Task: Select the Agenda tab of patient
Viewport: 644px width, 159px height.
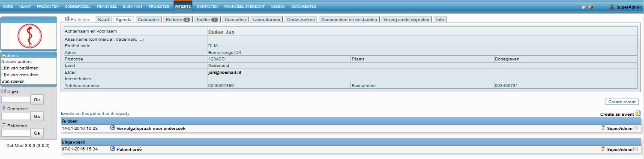Action: 123,19
